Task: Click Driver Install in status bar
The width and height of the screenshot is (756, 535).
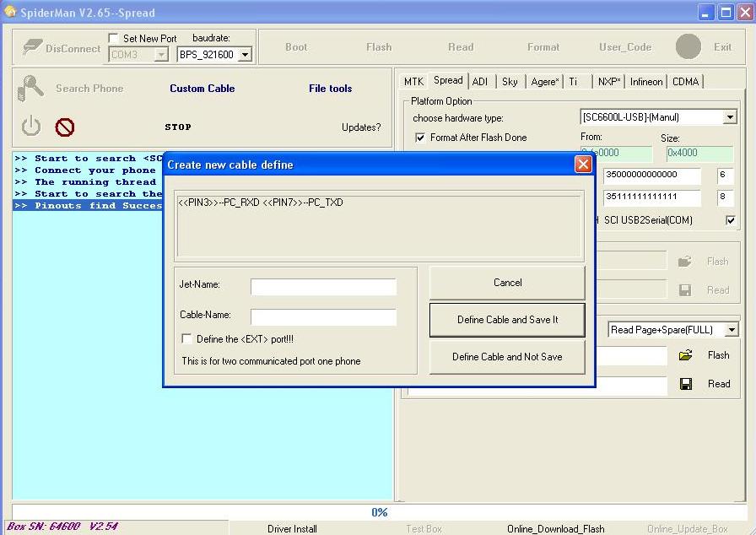Action: [292, 529]
